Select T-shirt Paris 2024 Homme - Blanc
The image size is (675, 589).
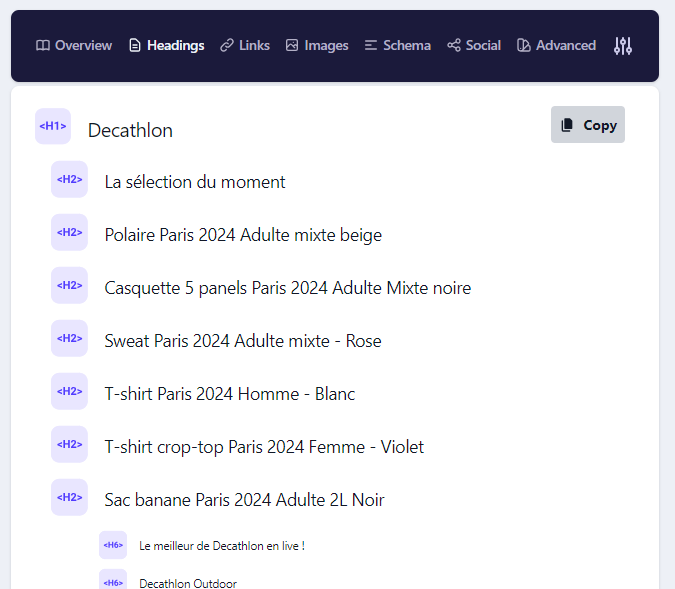(x=230, y=394)
